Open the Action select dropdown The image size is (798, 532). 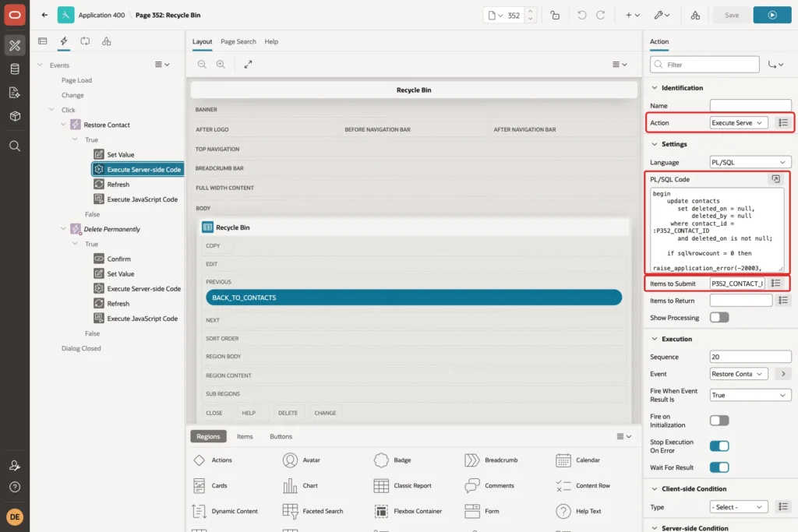tap(739, 122)
